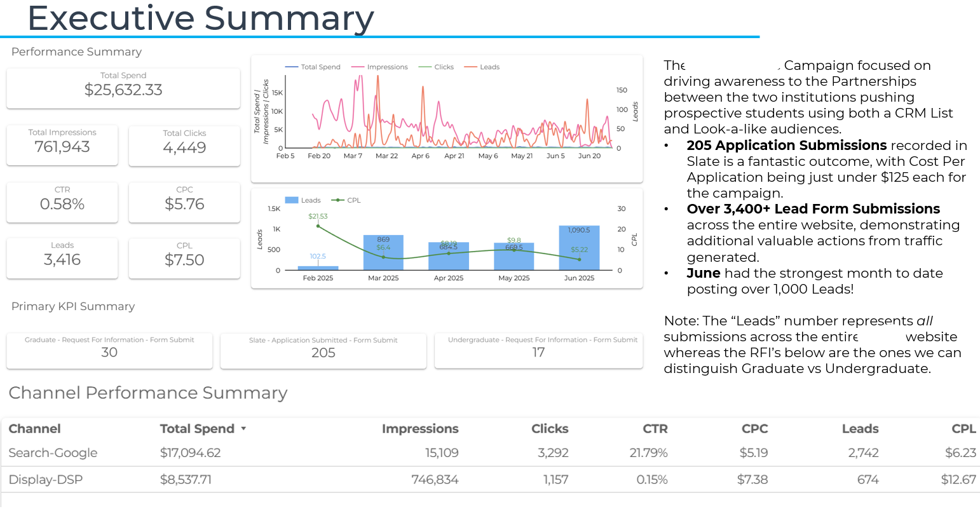Screen dimensions: 980x509
Task: Click the $6.23 CPL cell
Action: pos(960,453)
